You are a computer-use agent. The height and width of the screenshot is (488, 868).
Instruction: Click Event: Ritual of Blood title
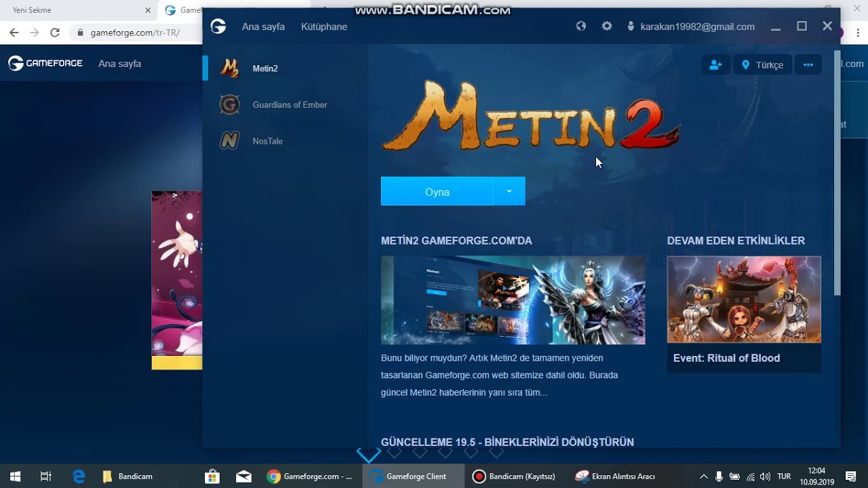click(x=726, y=358)
